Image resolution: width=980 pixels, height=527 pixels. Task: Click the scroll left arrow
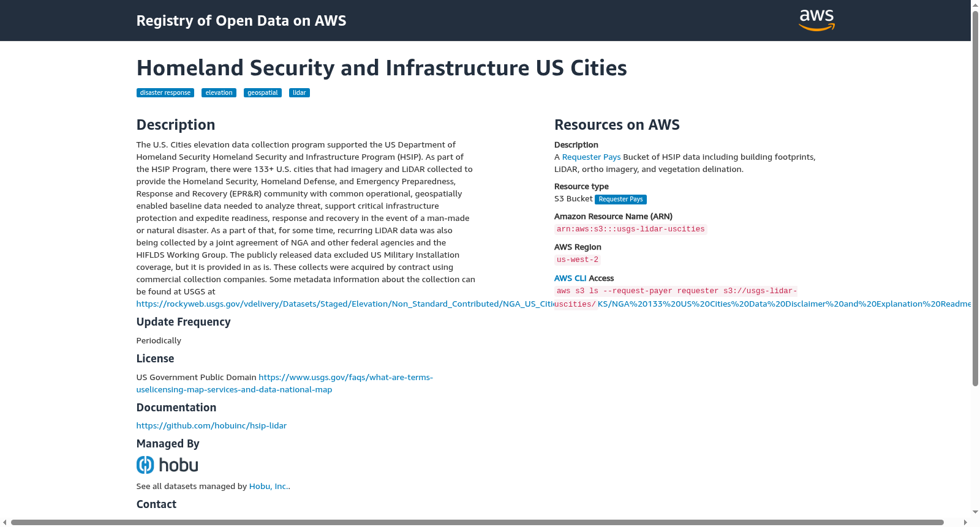[5, 523]
